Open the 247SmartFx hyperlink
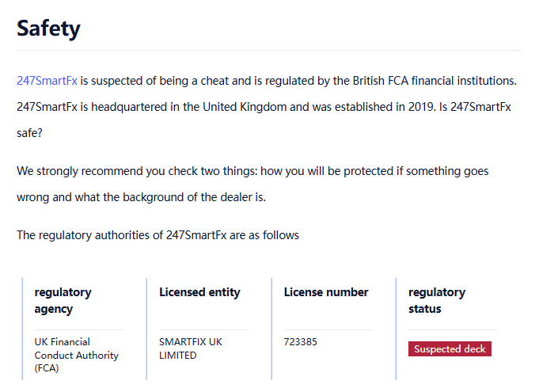Viewport: 539px width, 392px height. tap(47, 81)
